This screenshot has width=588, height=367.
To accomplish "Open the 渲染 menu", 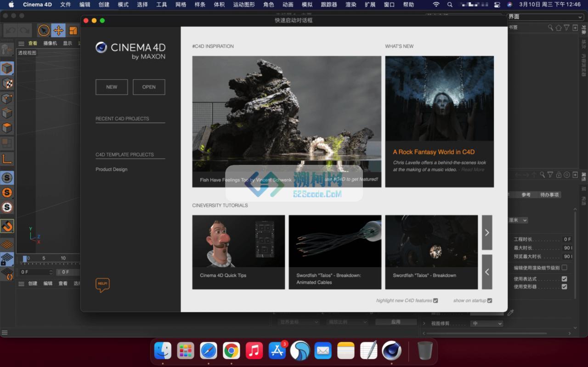I will [351, 5].
